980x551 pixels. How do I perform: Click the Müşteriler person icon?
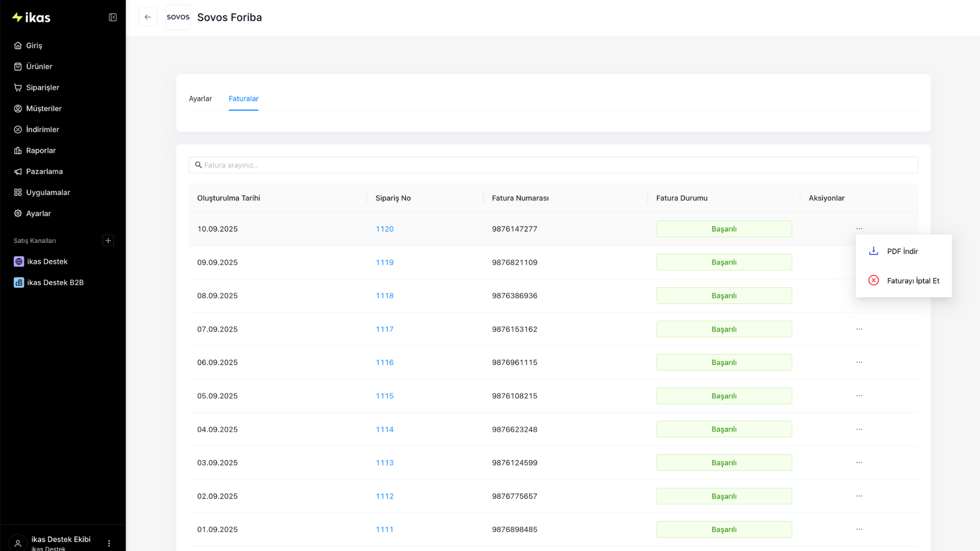tap(18, 109)
